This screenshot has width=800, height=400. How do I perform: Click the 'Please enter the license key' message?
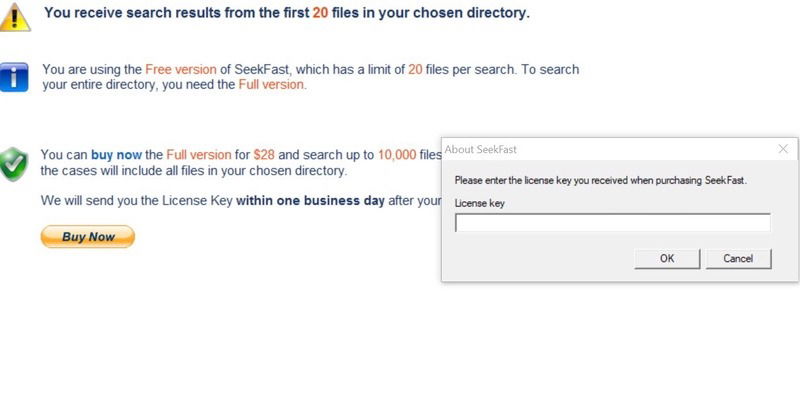(601, 180)
